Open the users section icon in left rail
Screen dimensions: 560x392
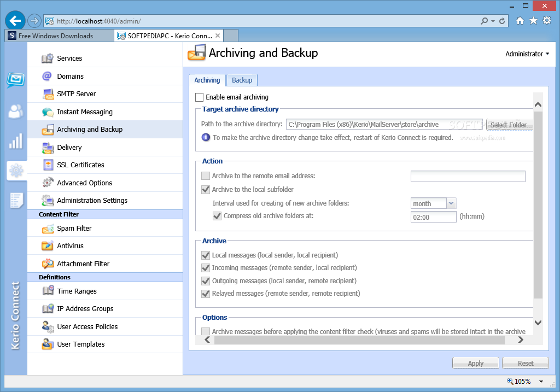(x=16, y=112)
